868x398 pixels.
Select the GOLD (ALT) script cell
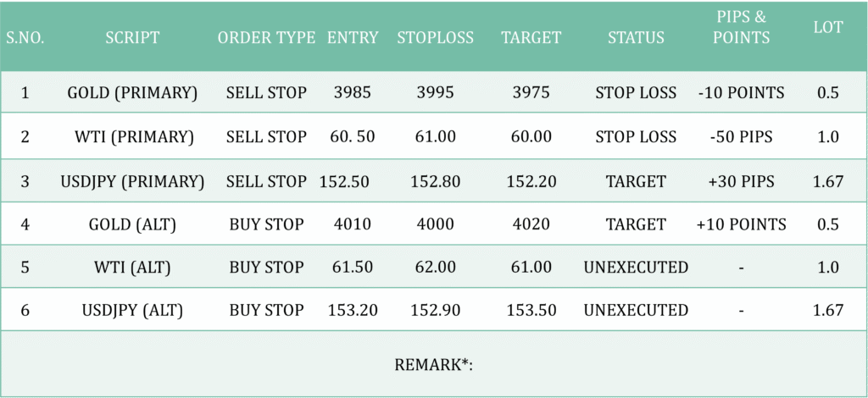pos(132,224)
